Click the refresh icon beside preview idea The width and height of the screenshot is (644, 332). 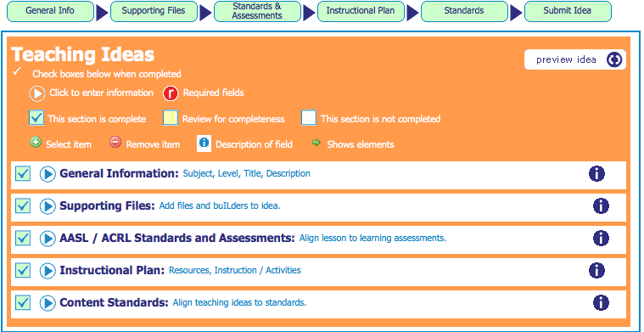(614, 60)
